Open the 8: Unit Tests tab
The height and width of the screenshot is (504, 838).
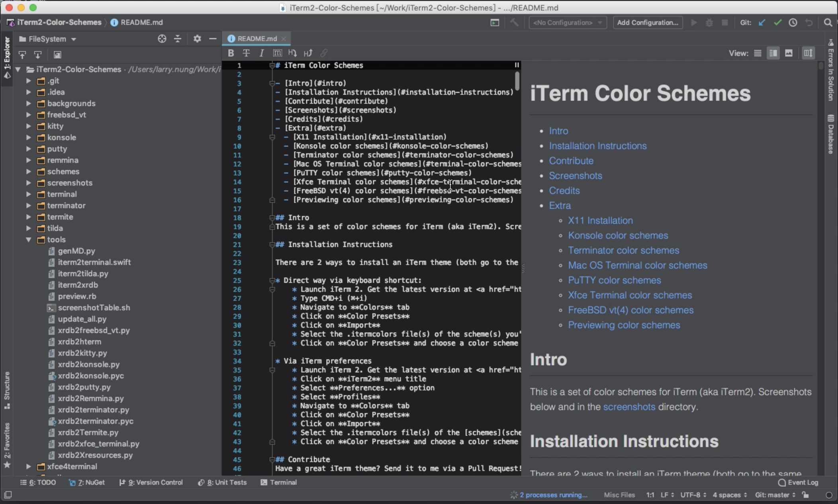click(x=222, y=483)
